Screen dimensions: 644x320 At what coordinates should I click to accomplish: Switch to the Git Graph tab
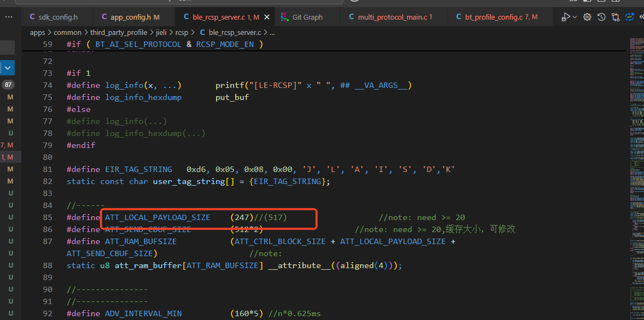point(307,17)
